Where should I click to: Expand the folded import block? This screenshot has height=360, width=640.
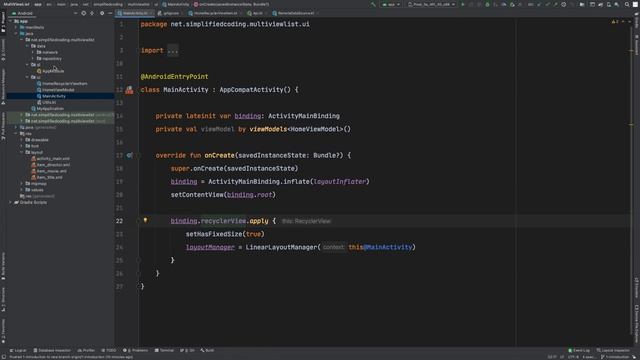[173, 51]
